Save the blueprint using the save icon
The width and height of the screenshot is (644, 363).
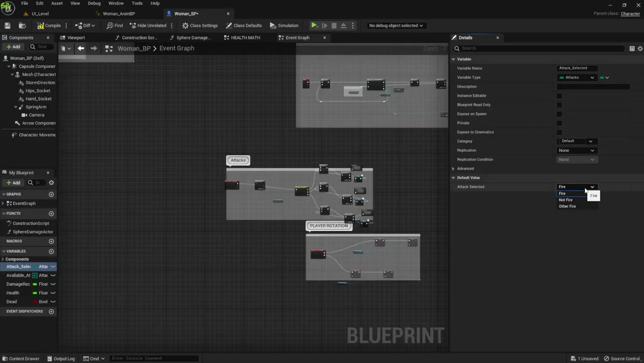pos(8,25)
